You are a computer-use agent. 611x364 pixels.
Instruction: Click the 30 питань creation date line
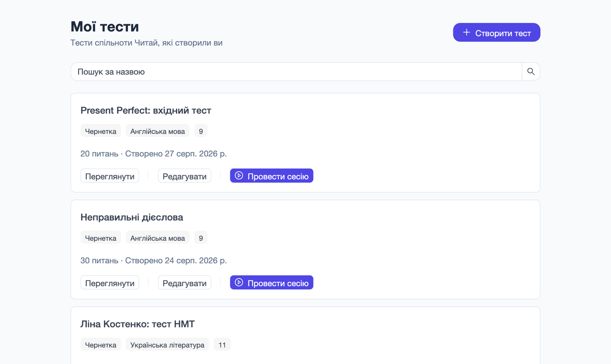[x=154, y=261]
